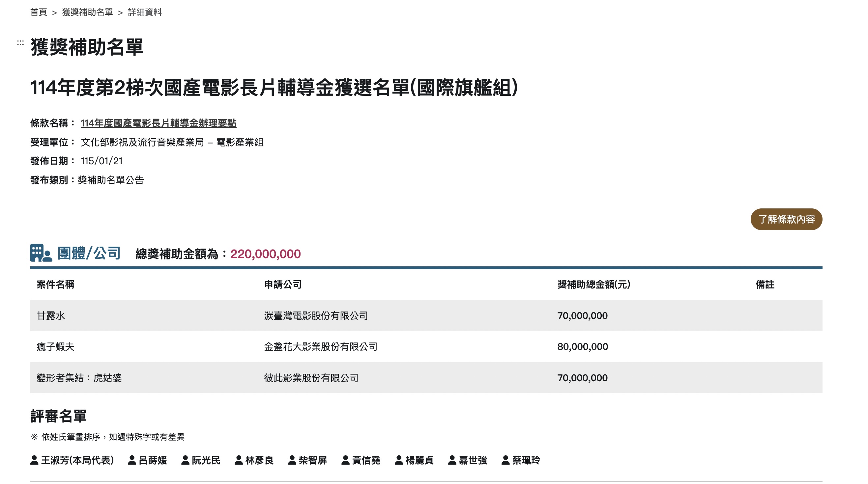Click the total amount 220,000,000
868x484 pixels.
click(x=266, y=254)
